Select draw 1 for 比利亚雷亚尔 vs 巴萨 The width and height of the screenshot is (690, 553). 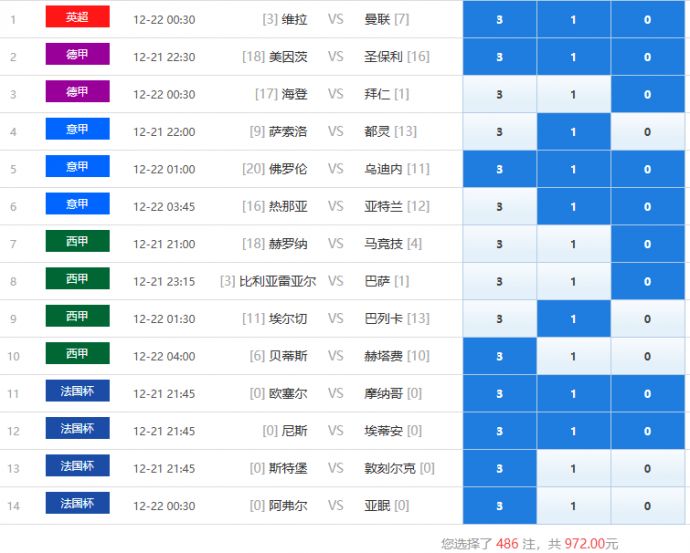coord(573,282)
